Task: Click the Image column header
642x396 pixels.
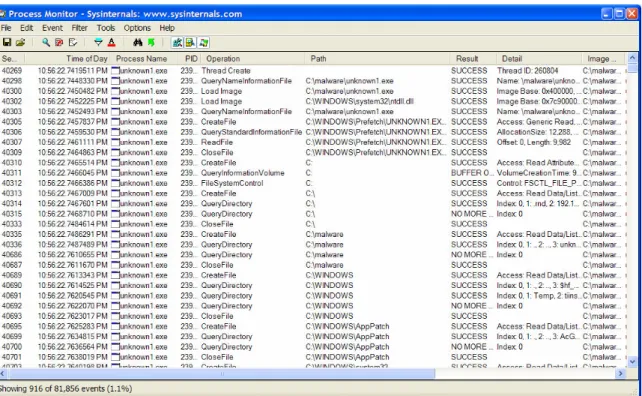Action: click(603, 59)
